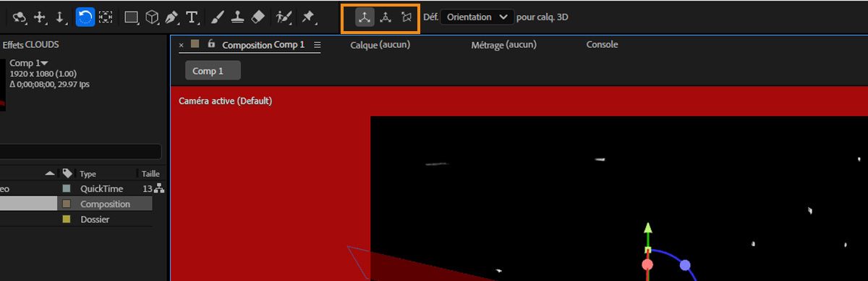This screenshot has width=868, height=281.
Task: Click the 1920 x 1080 (1.00) resolution text
Action: coord(43,74)
